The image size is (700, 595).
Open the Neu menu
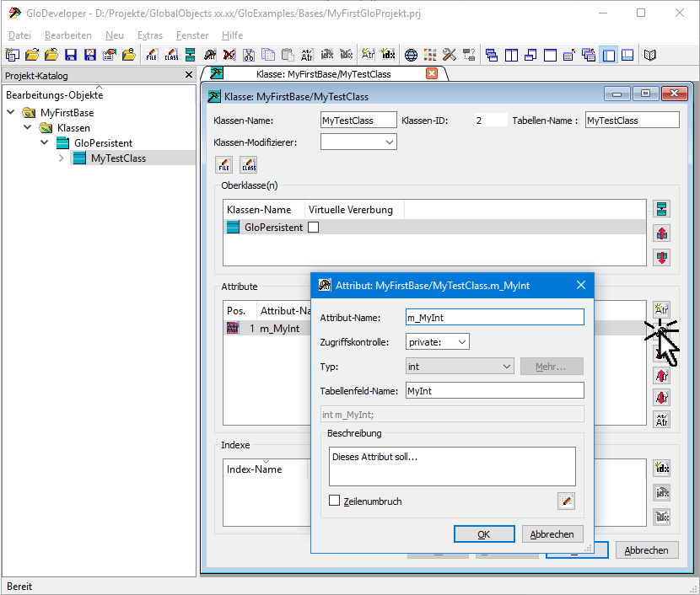coord(115,35)
